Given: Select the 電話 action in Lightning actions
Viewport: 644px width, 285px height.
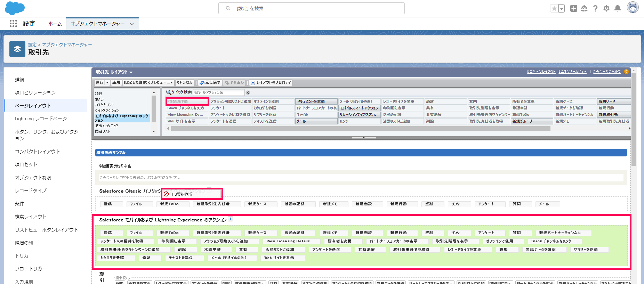Looking at the screenshot, I should pos(150,258).
